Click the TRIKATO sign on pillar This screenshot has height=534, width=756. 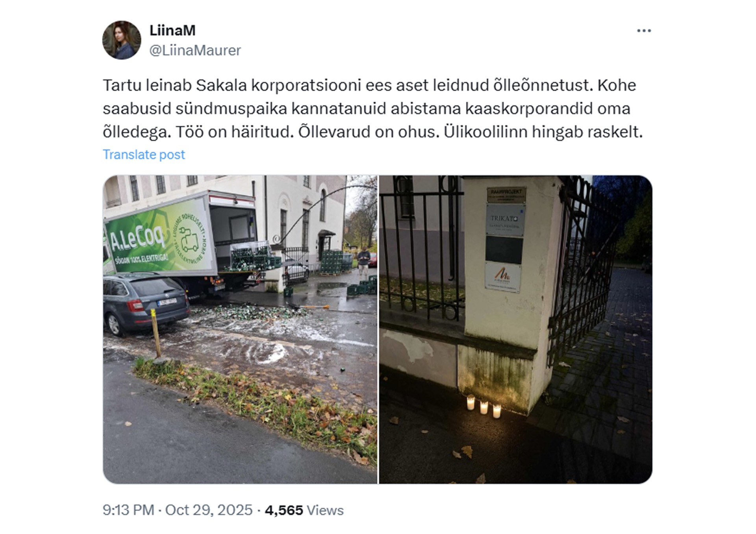pyautogui.click(x=505, y=220)
